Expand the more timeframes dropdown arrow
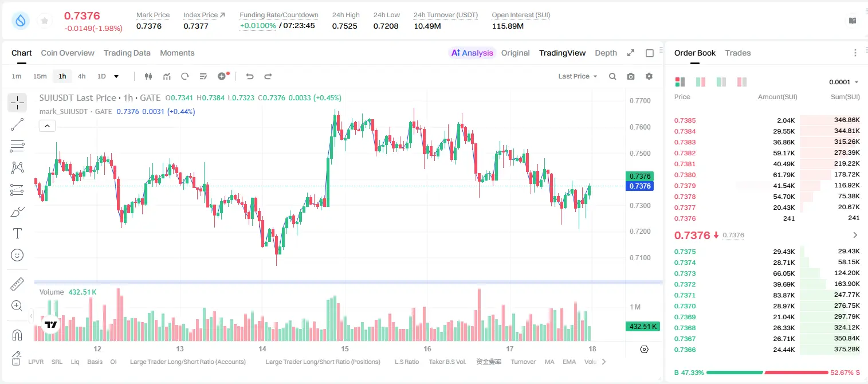This screenshot has width=868, height=384. tap(116, 76)
